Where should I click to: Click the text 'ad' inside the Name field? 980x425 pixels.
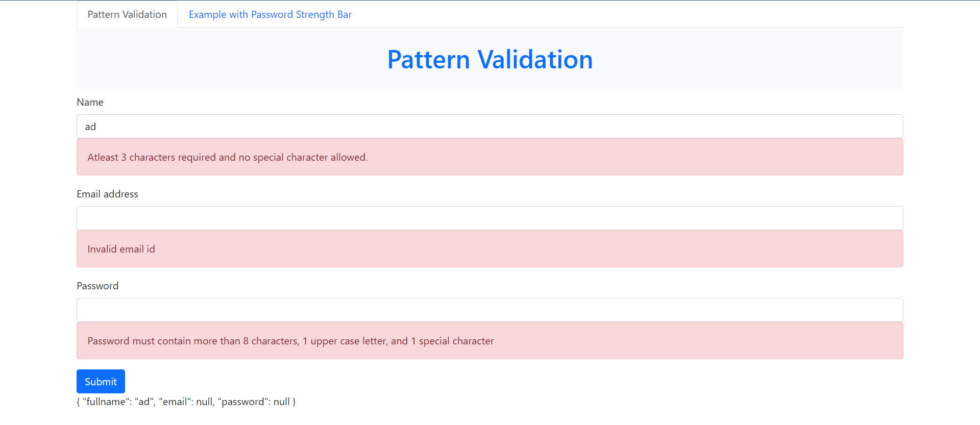click(90, 126)
